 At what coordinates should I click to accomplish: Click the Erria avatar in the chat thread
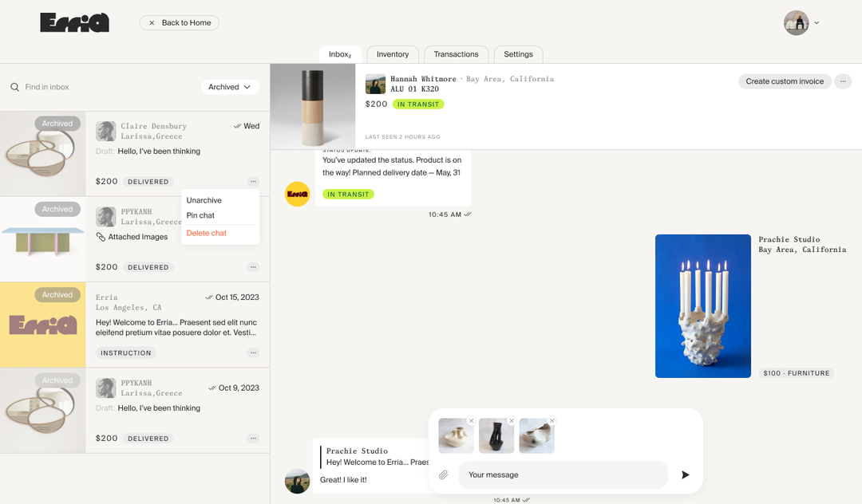tap(298, 195)
